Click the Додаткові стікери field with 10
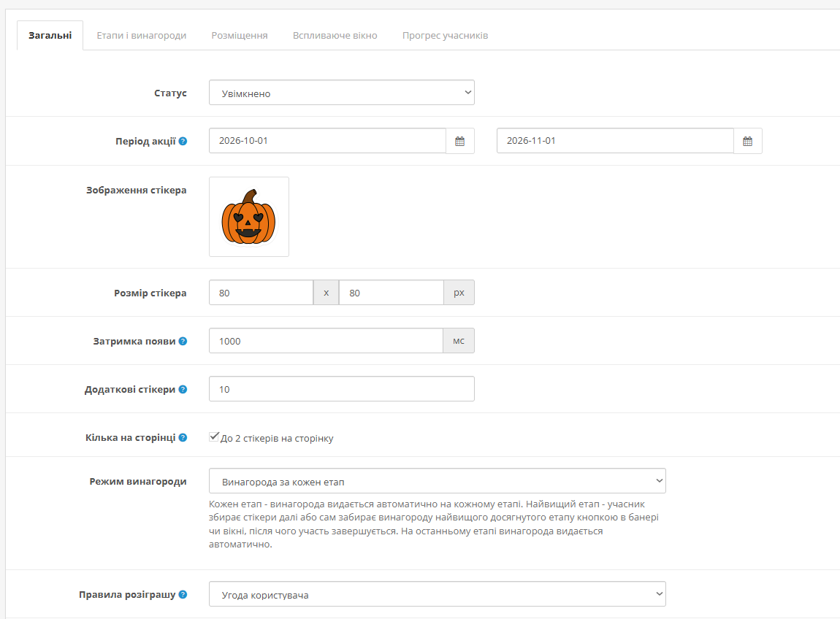This screenshot has width=840, height=619. (342, 389)
